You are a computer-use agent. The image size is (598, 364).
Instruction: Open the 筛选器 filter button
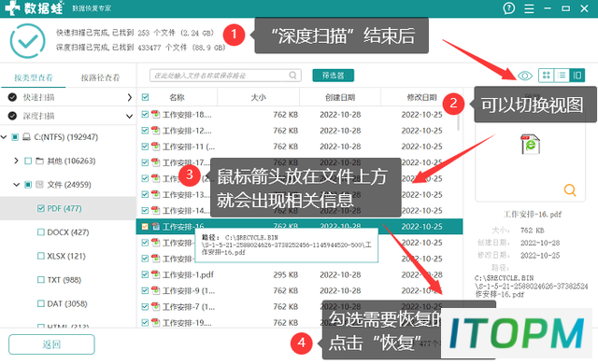pyautogui.click(x=334, y=76)
